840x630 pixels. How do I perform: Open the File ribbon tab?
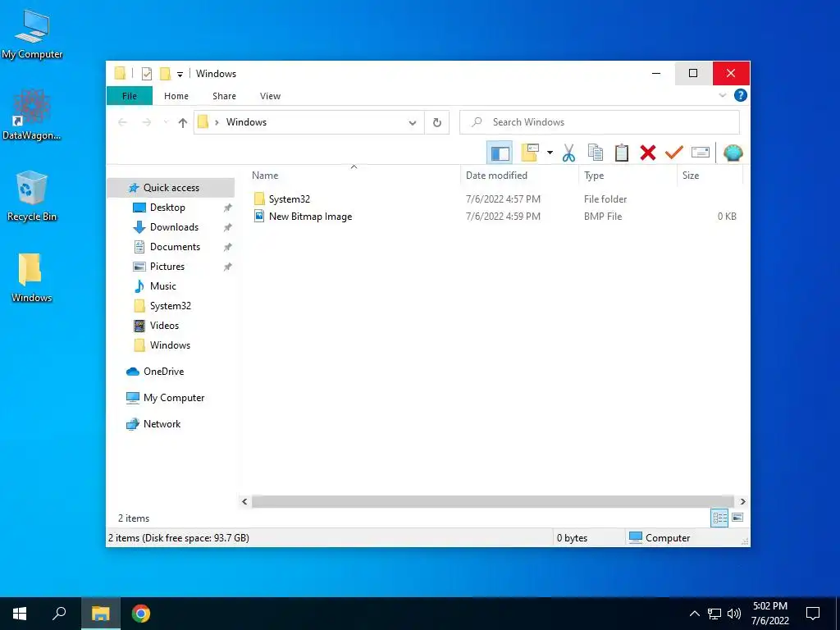pos(130,96)
